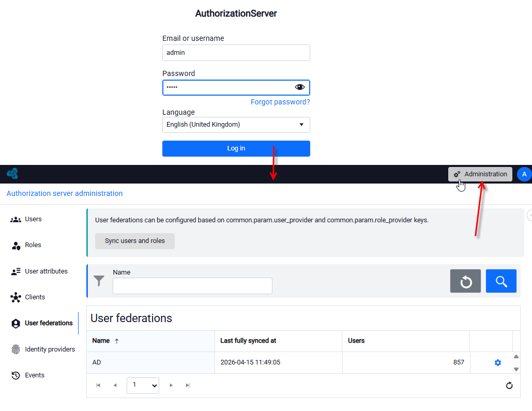532x411 pixels.
Task: Click the 857 users count cell
Action: pos(406,362)
